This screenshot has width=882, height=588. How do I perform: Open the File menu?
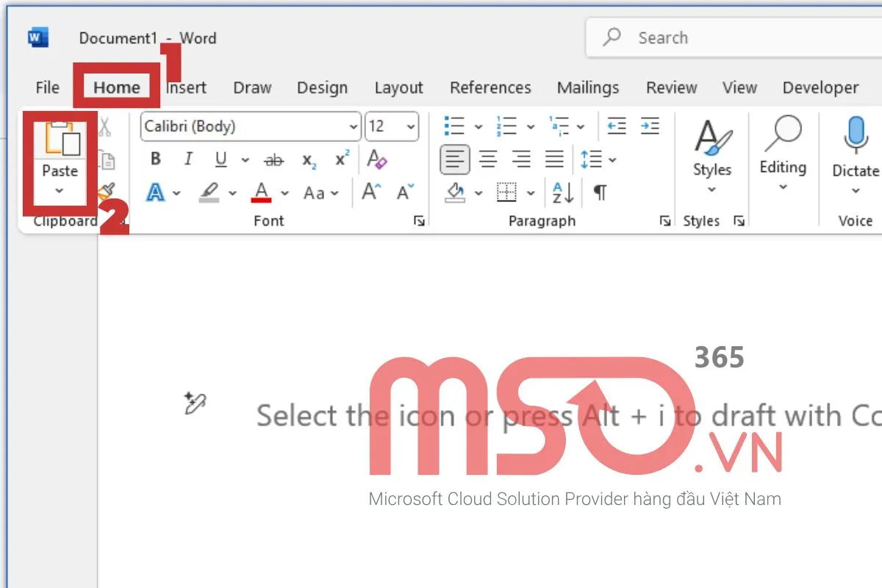tap(46, 87)
